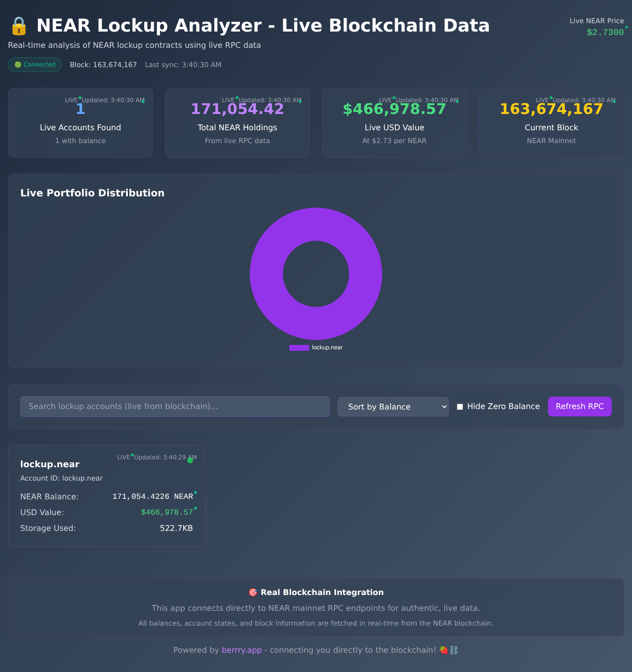Click the padlock icon in the header

click(18, 25)
